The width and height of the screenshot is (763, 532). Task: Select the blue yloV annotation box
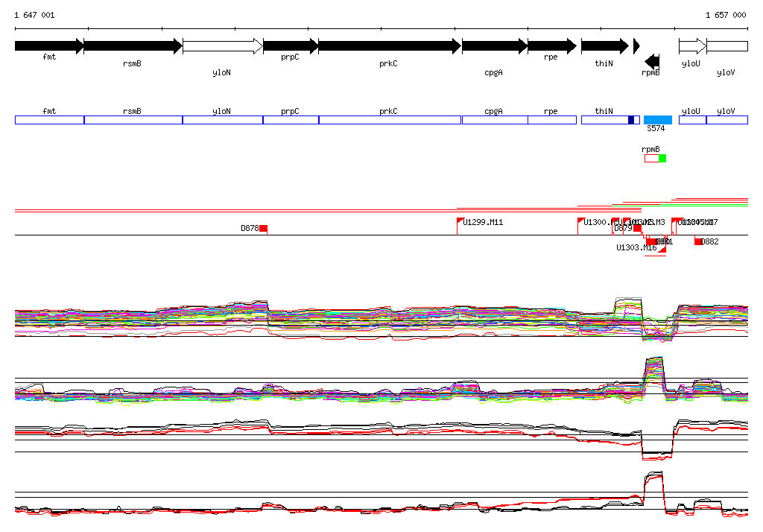(727, 120)
